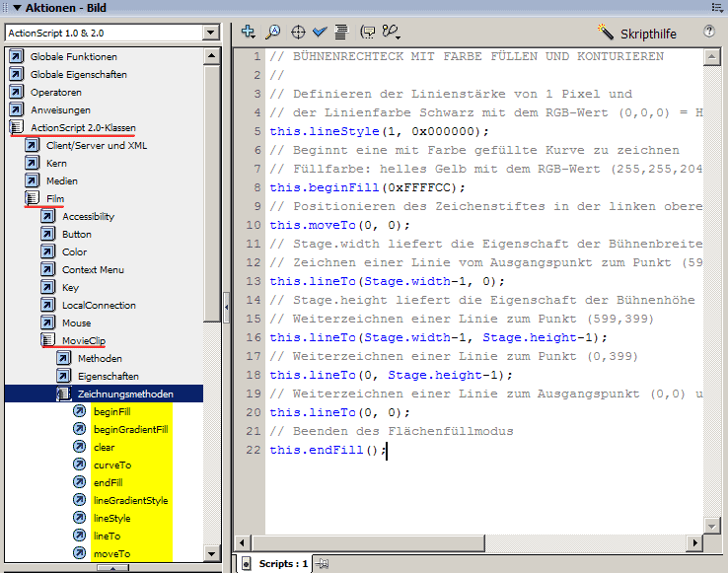Click the tree vertical scrollbar thumb

click(212, 192)
